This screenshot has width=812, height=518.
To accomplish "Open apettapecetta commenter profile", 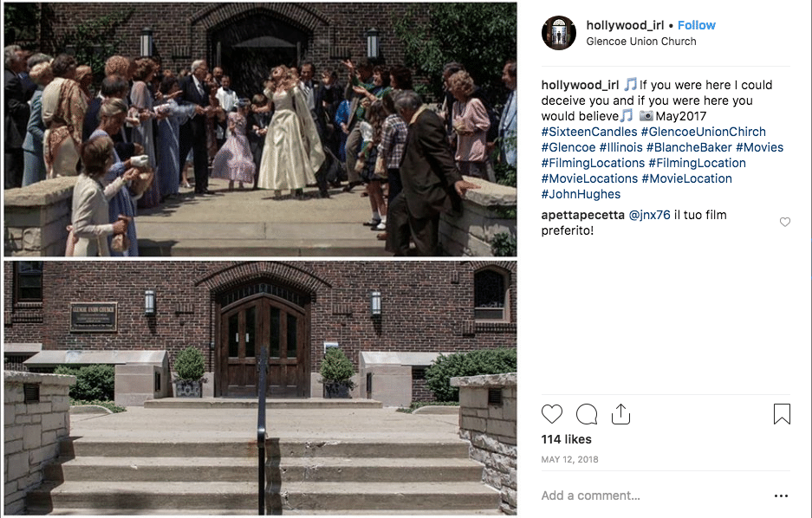I will click(x=583, y=215).
